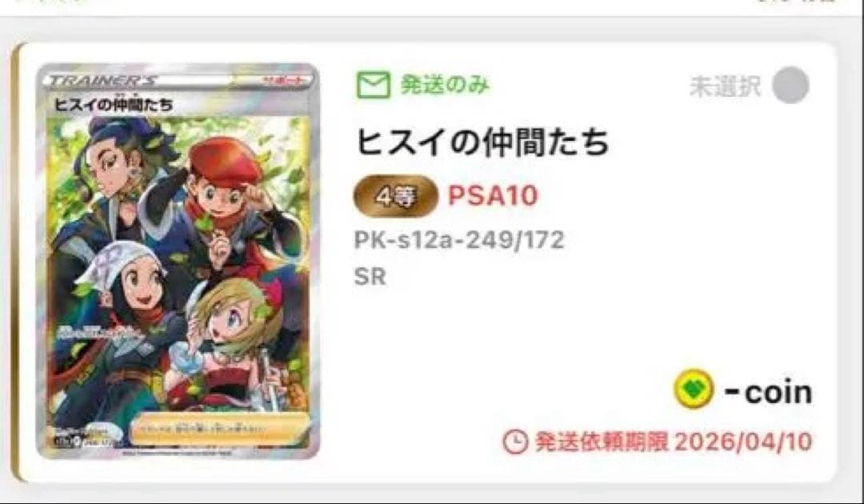Toggle the 未選択 selection circle
The width and height of the screenshot is (864, 504).
click(790, 85)
